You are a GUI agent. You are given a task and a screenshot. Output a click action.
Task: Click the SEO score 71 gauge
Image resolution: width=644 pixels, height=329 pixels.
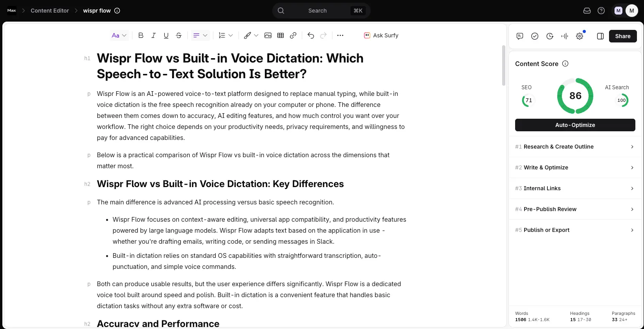[x=528, y=100]
